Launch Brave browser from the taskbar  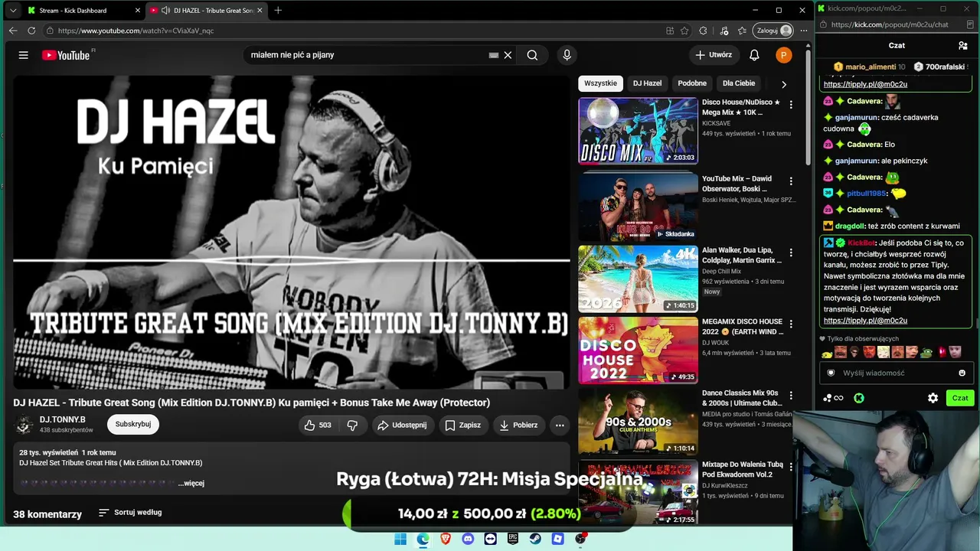click(445, 539)
